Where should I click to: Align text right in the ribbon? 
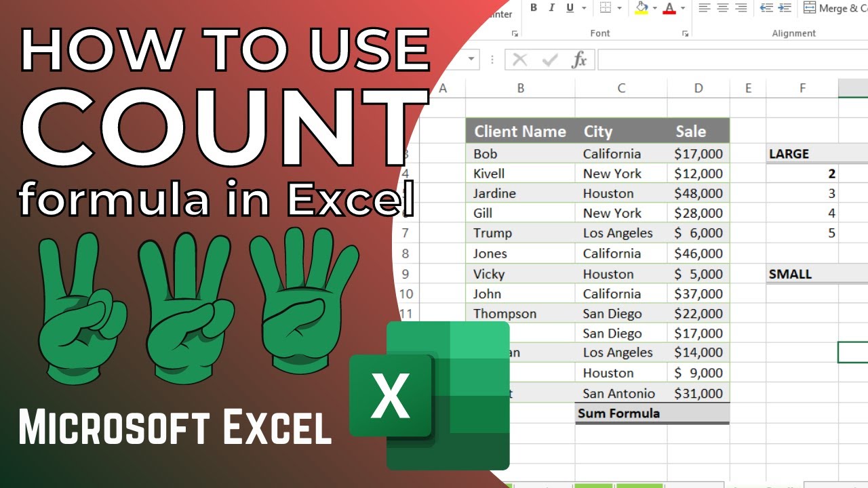[741, 8]
